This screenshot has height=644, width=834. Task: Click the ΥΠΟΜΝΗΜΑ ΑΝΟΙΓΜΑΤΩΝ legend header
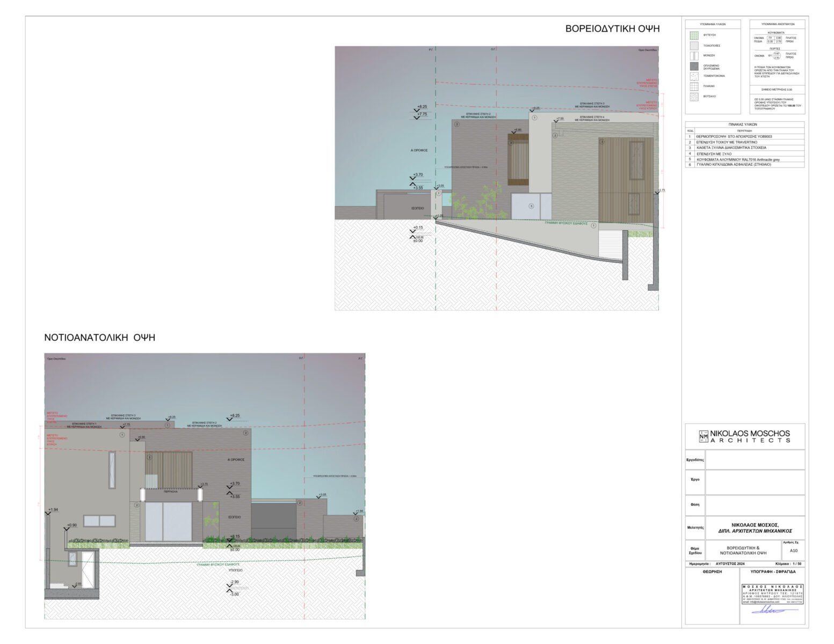tap(778, 24)
